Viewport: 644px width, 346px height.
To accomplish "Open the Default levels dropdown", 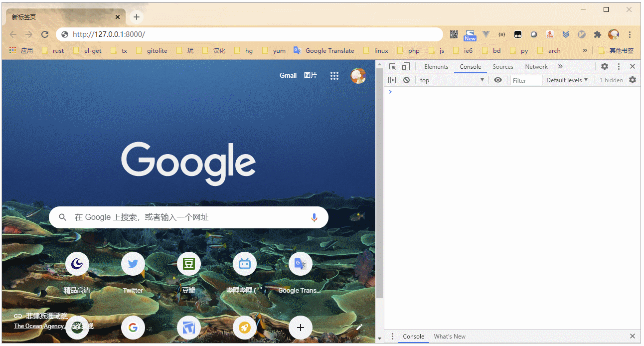I will coord(567,80).
